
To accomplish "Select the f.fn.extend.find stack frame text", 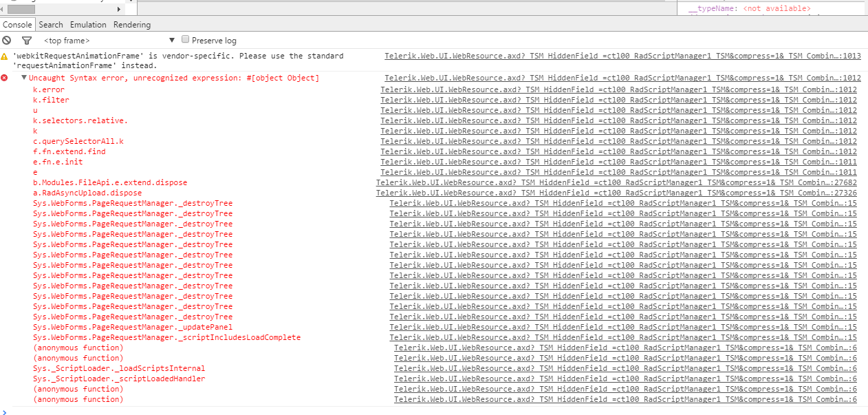I will tap(69, 151).
